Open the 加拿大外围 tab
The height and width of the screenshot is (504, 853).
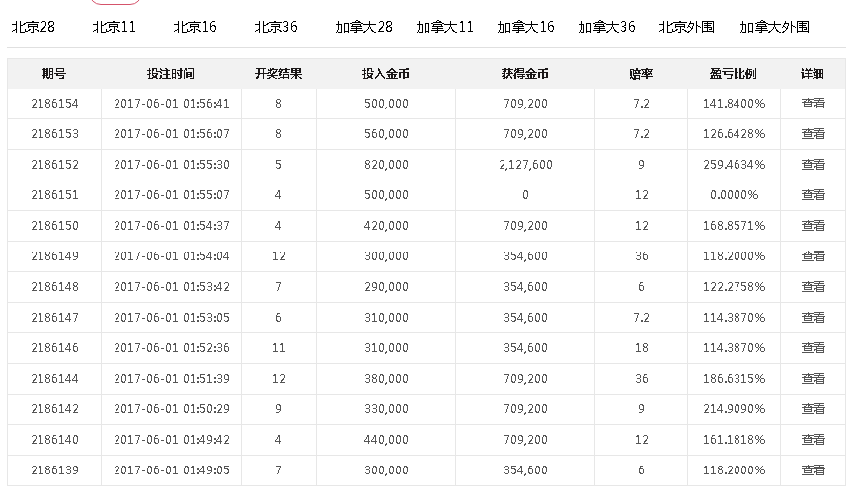[x=774, y=27]
